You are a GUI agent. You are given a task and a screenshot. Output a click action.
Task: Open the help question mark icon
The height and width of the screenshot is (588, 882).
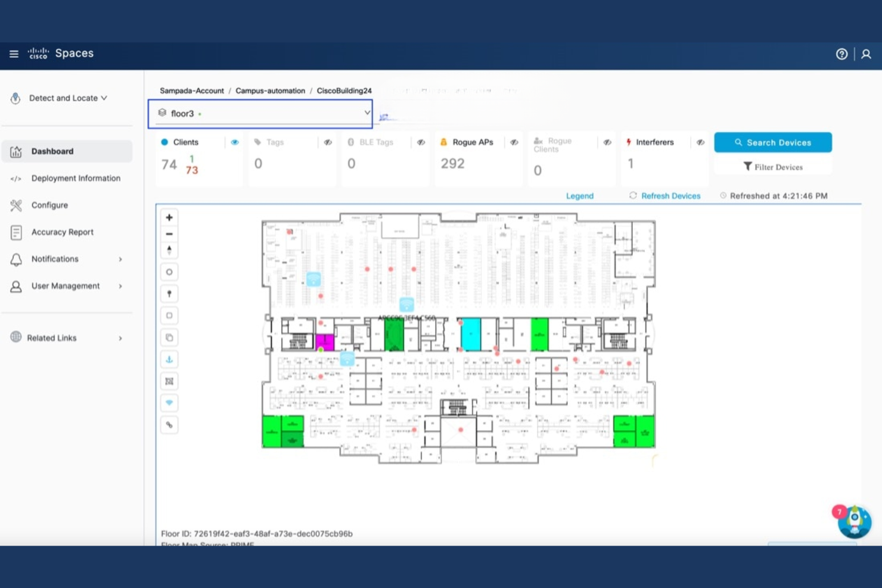coord(841,54)
